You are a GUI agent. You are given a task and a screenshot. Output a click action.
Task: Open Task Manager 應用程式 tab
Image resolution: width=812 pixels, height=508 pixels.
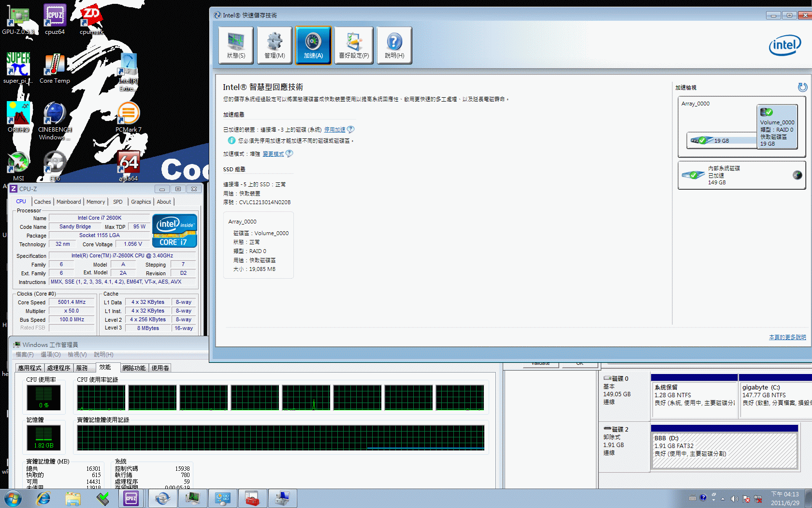30,368
